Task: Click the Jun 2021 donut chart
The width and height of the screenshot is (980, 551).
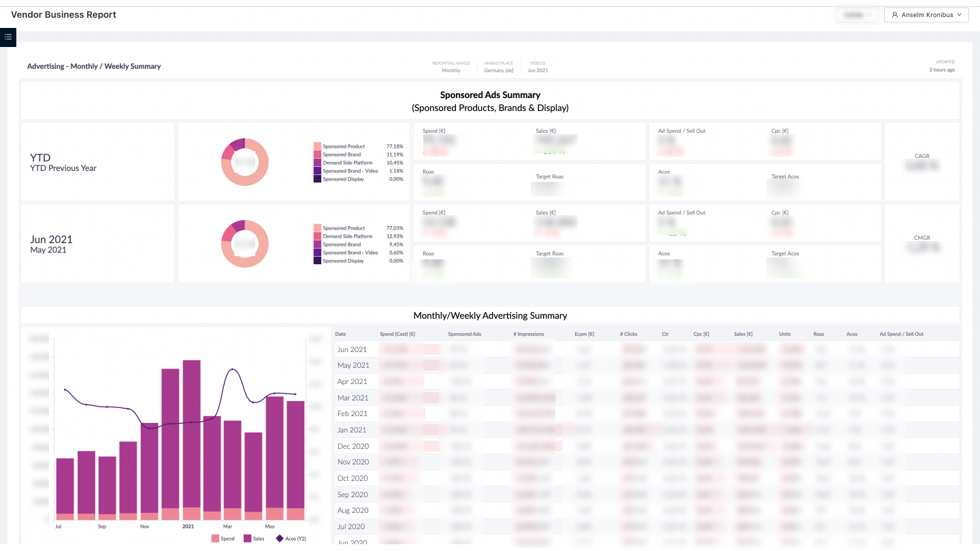Action: pyautogui.click(x=245, y=244)
